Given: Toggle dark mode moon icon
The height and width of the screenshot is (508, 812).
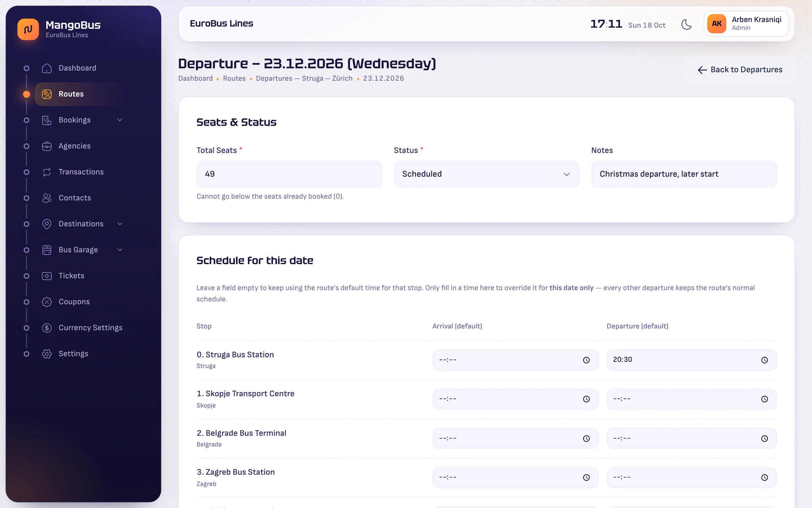Looking at the screenshot, I should (686, 25).
